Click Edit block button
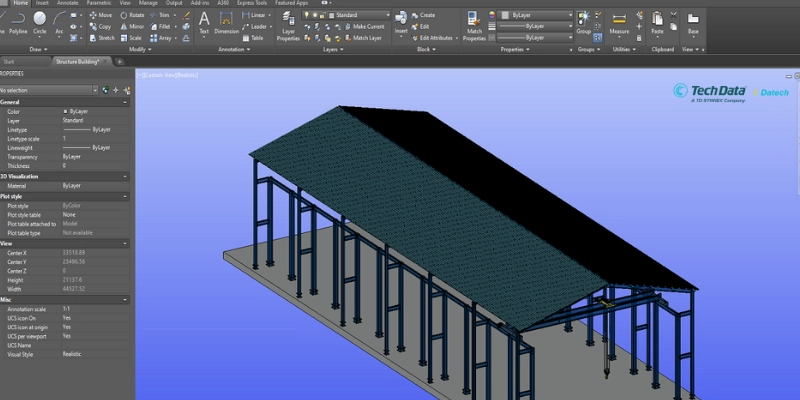Image resolution: width=800 pixels, height=400 pixels. coord(420,27)
